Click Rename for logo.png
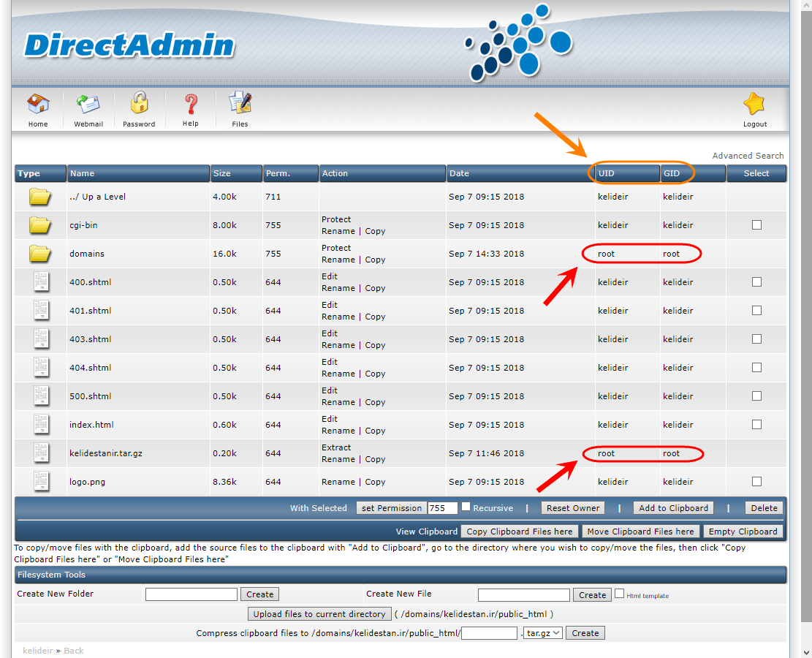This screenshot has width=812, height=658. [338, 482]
